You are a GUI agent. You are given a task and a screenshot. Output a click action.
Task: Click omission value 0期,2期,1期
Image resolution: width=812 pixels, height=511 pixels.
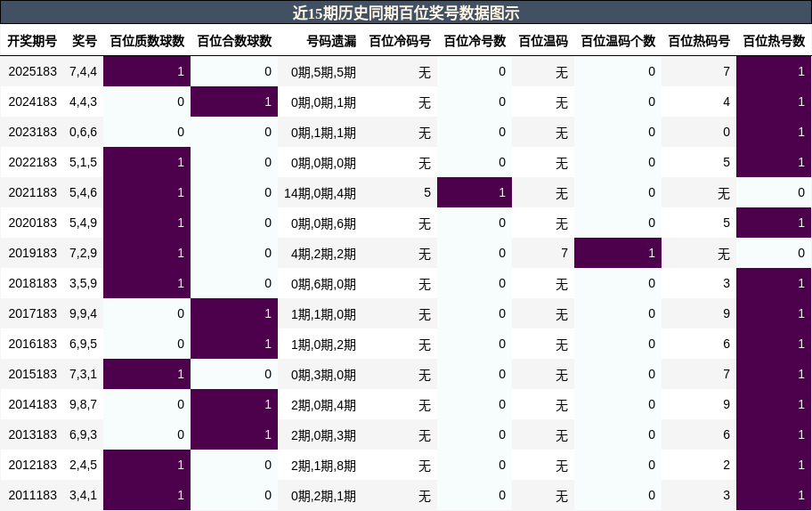[x=324, y=496]
